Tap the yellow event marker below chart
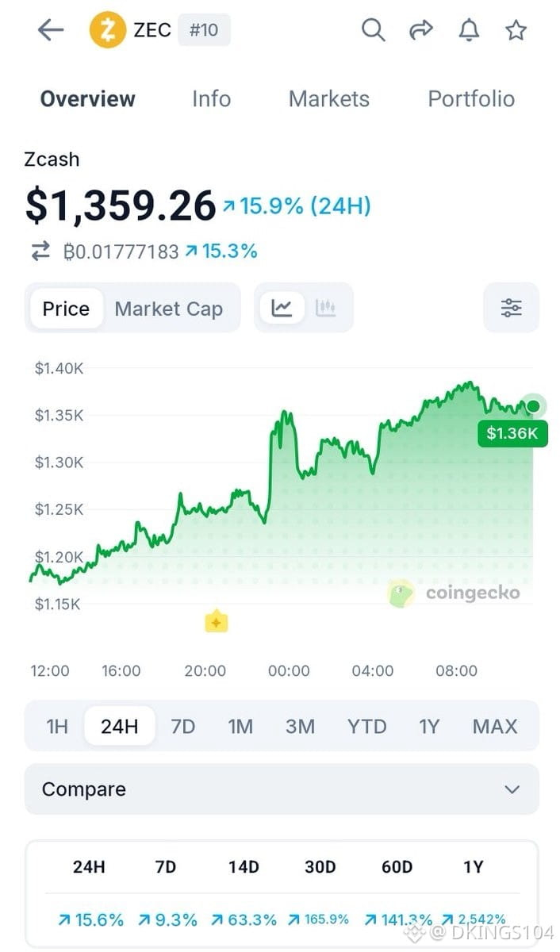The width and height of the screenshot is (560, 952). (217, 622)
